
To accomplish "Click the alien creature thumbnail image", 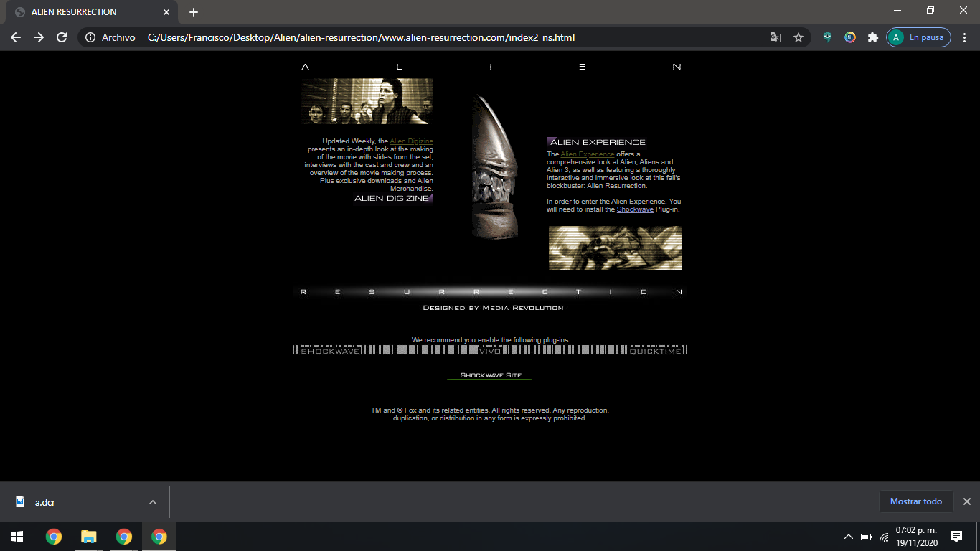I will [x=616, y=248].
